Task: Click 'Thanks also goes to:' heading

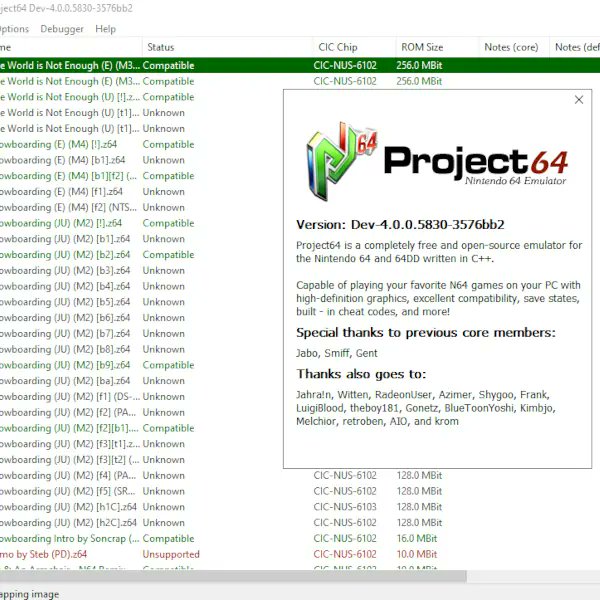Action: (361, 374)
